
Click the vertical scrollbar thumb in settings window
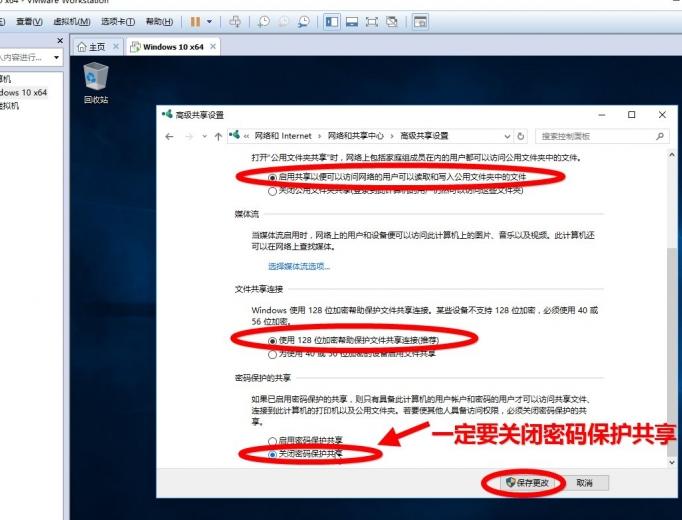tap(672, 352)
